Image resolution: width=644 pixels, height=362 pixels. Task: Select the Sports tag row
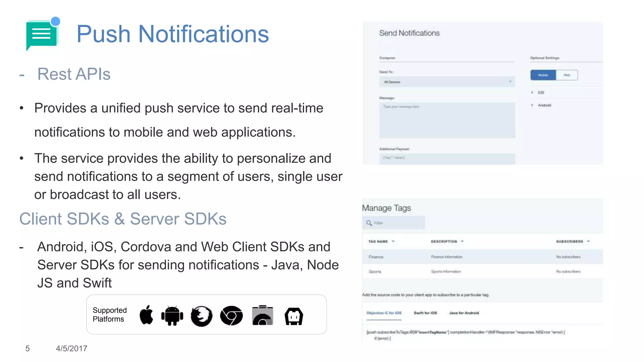(482, 271)
